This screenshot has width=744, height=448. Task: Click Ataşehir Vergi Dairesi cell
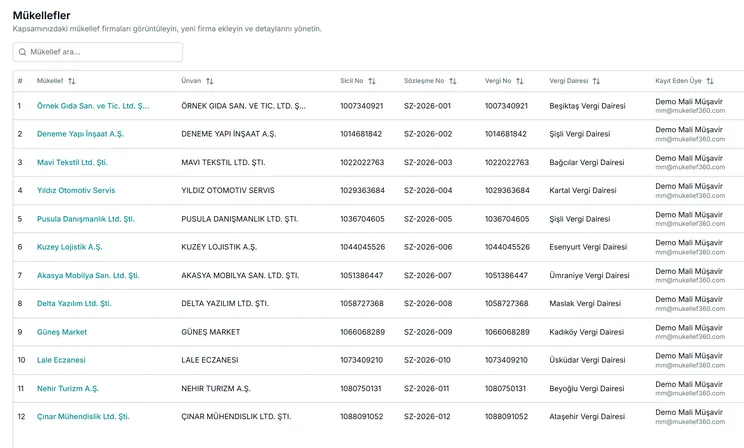click(587, 416)
